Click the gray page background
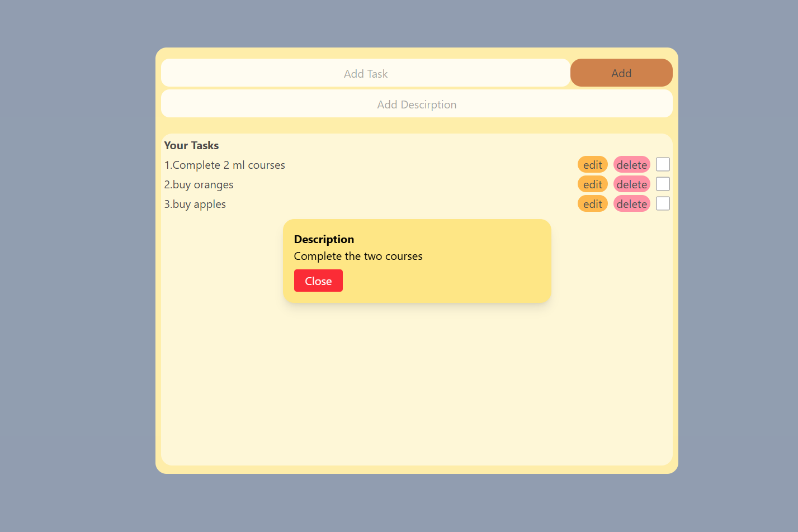Viewport: 798px width, 532px height. click(73, 279)
